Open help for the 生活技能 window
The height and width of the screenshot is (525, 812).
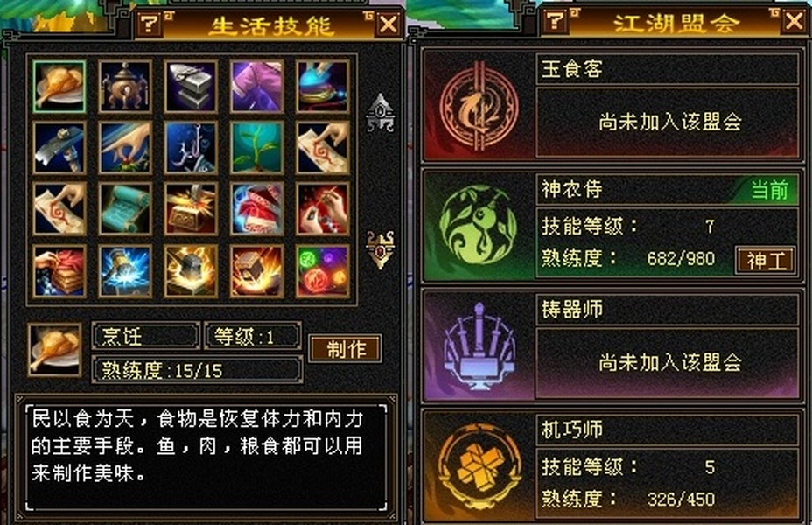(x=150, y=24)
